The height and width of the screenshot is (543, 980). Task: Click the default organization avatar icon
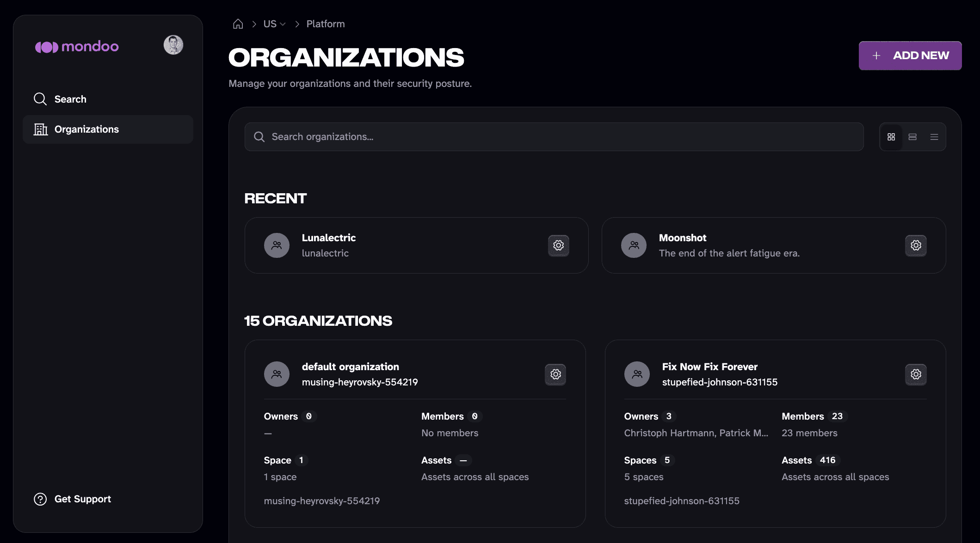tap(277, 374)
